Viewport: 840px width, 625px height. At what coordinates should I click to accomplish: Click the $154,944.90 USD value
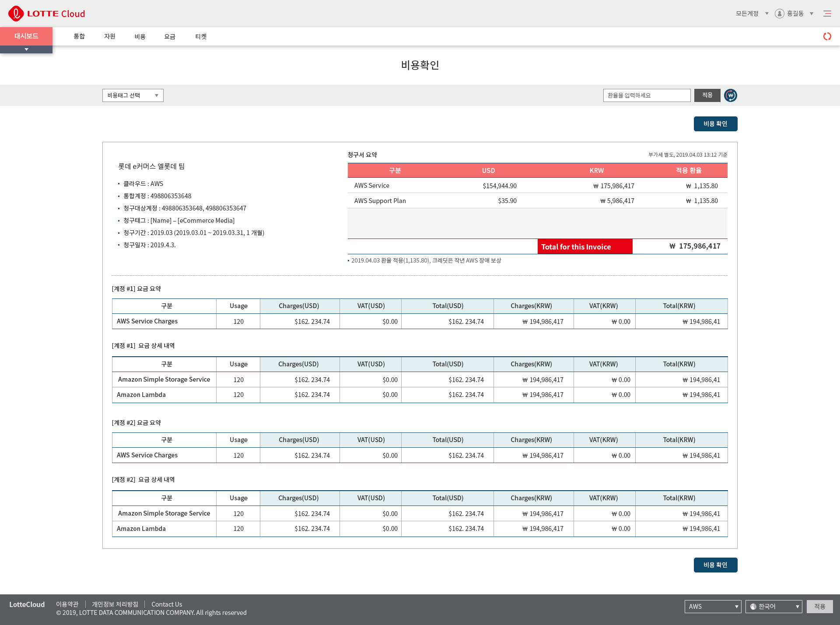tap(500, 186)
